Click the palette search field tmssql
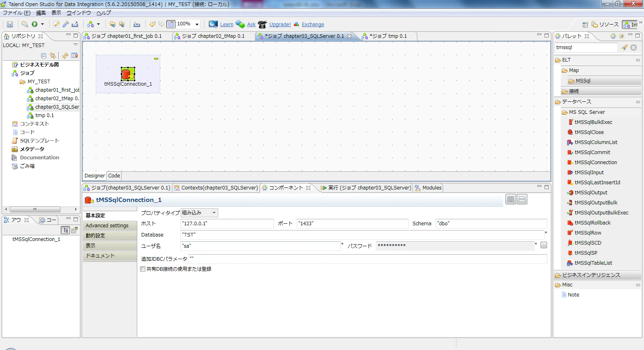This screenshot has height=350, width=644. tap(586, 47)
